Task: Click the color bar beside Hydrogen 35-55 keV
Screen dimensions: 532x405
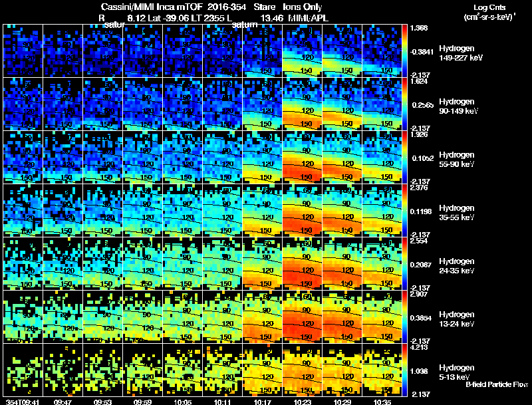Action: point(404,210)
